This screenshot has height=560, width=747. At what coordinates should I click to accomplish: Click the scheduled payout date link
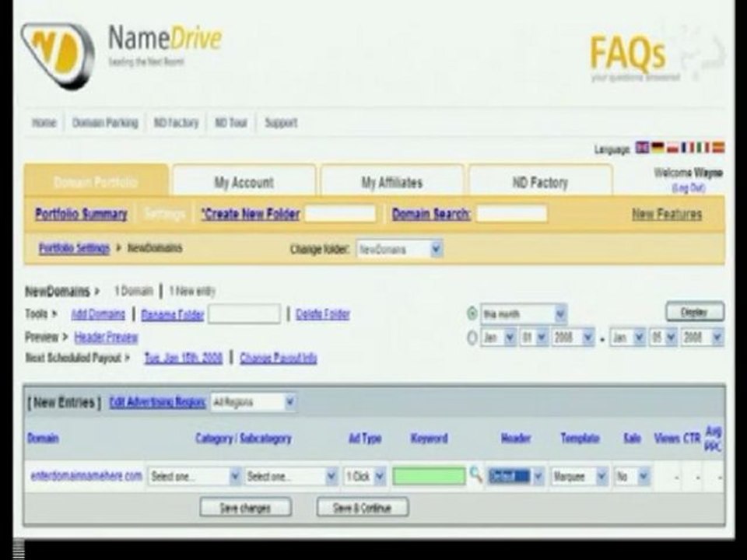point(184,358)
